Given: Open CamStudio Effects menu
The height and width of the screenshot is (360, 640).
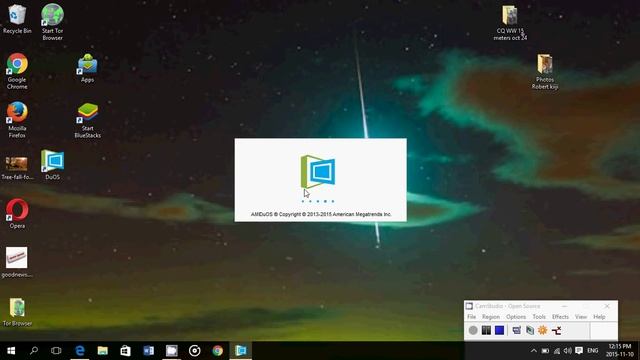Looking at the screenshot, I should (x=560, y=317).
